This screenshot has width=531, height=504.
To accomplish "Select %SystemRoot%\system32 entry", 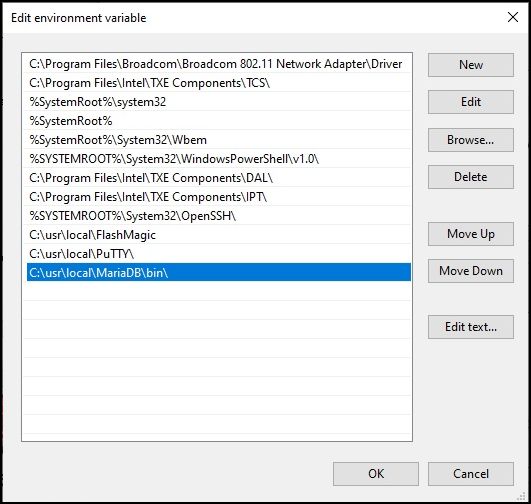I will (x=219, y=102).
